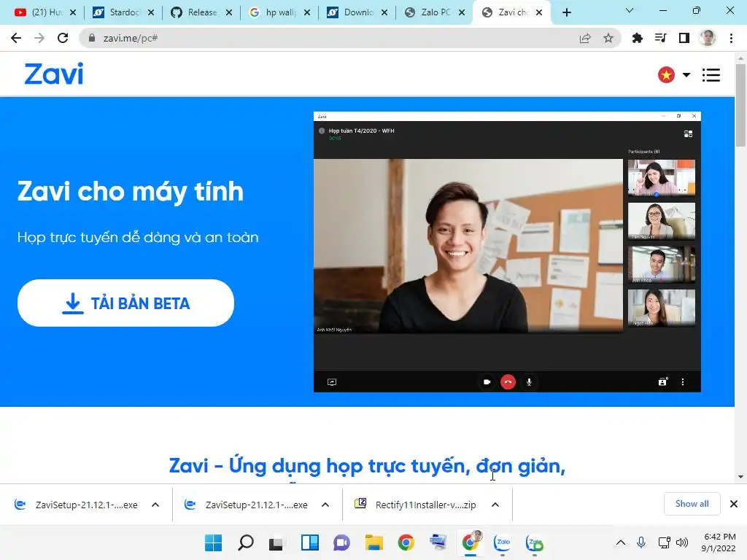The image size is (747, 560).
Task: Open first ZaviSetup-21.12.1 exe download
Action: (x=76, y=505)
